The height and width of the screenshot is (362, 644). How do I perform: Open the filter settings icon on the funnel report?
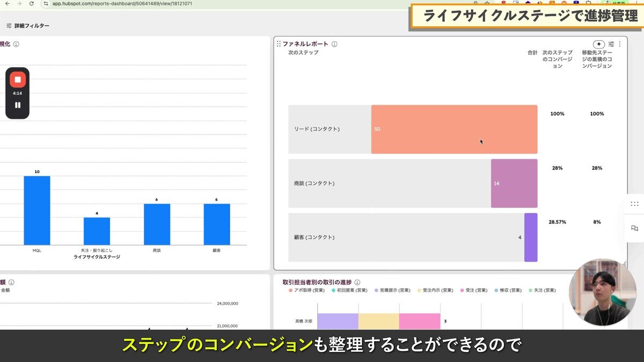point(611,44)
